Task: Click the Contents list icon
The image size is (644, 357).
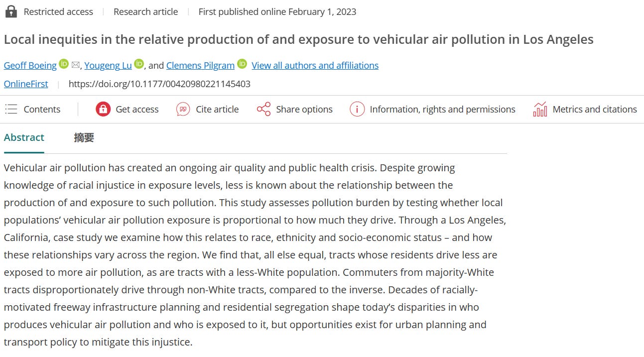Action: tap(11, 109)
